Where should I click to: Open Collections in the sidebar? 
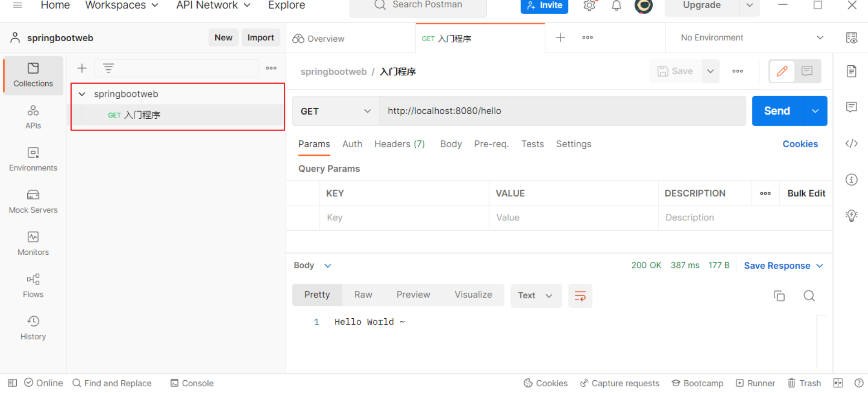[33, 75]
